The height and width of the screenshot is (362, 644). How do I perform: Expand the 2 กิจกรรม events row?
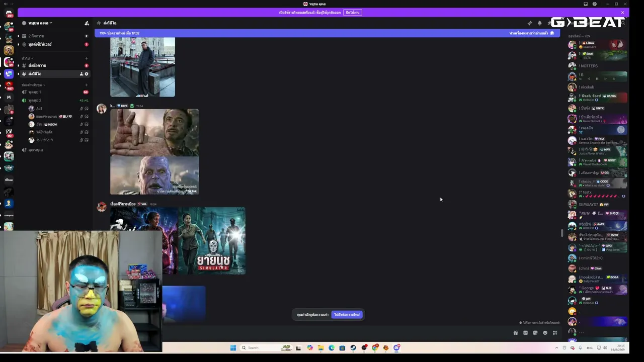pos(18,36)
